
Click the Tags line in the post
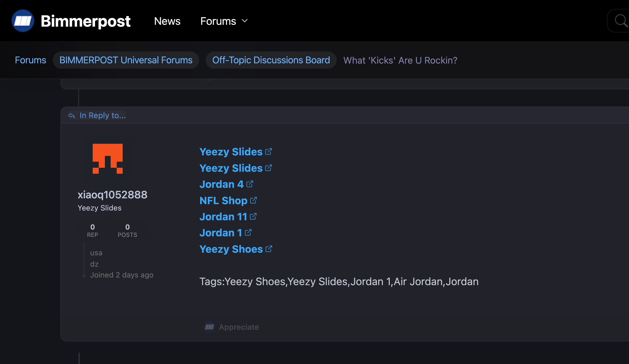(339, 282)
